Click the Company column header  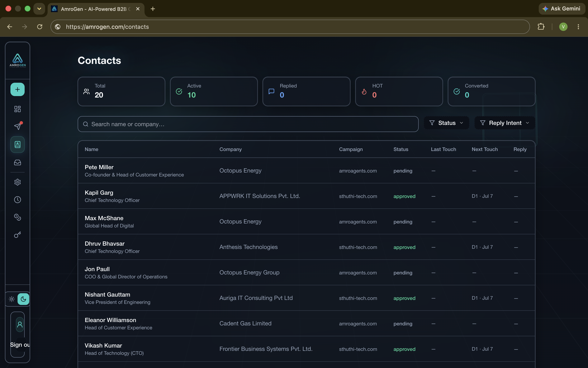pyautogui.click(x=230, y=149)
